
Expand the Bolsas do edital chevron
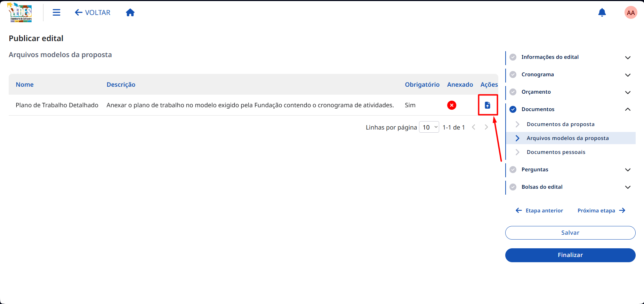628,187
